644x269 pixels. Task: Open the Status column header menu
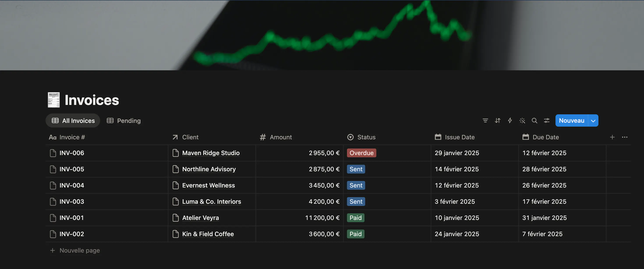tap(387, 137)
